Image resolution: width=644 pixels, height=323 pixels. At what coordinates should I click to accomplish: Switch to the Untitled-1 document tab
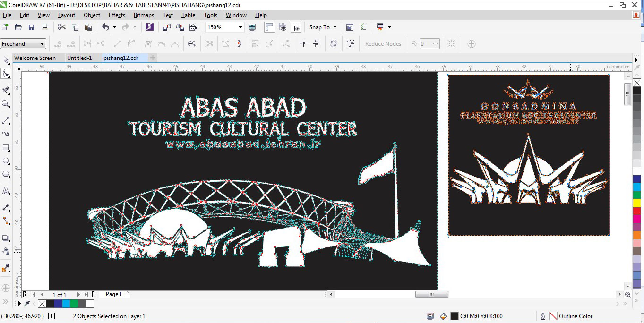[x=79, y=58]
